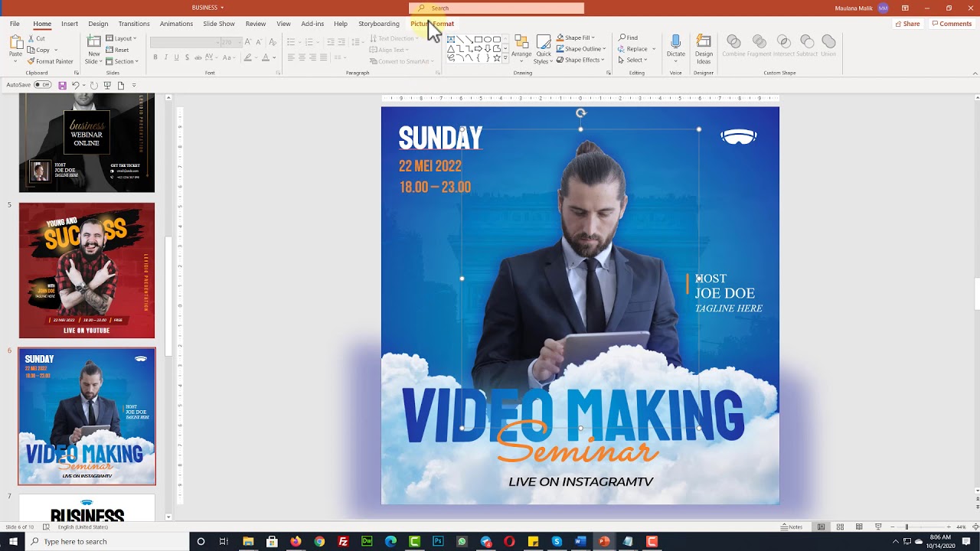Click the Windows Start button
The width and height of the screenshot is (980, 551).
point(13,541)
